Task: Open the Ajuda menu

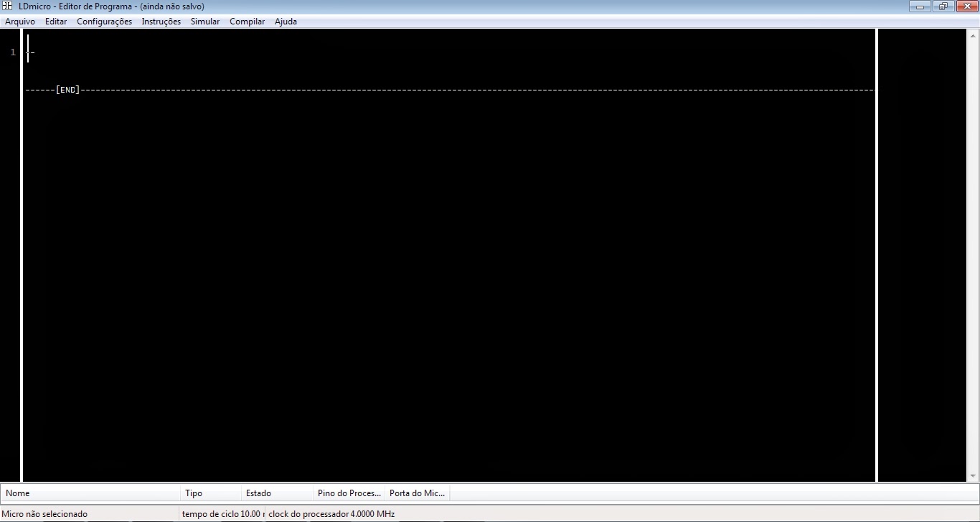Action: tap(286, 22)
